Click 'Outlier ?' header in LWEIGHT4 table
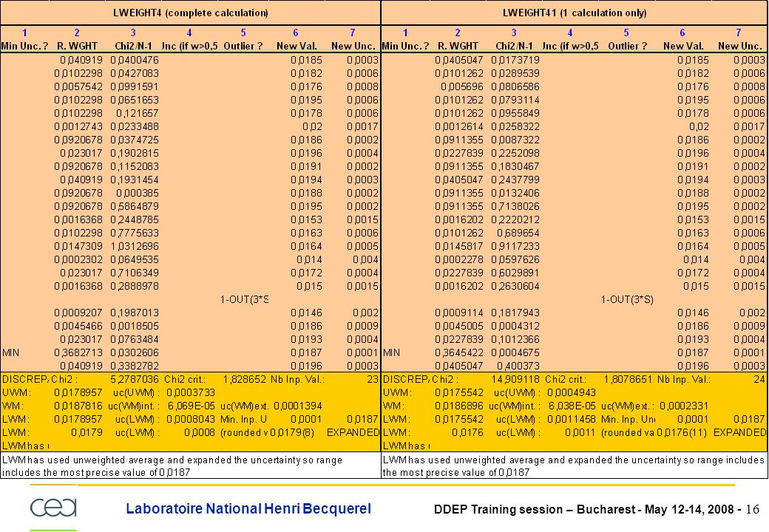 point(243,46)
